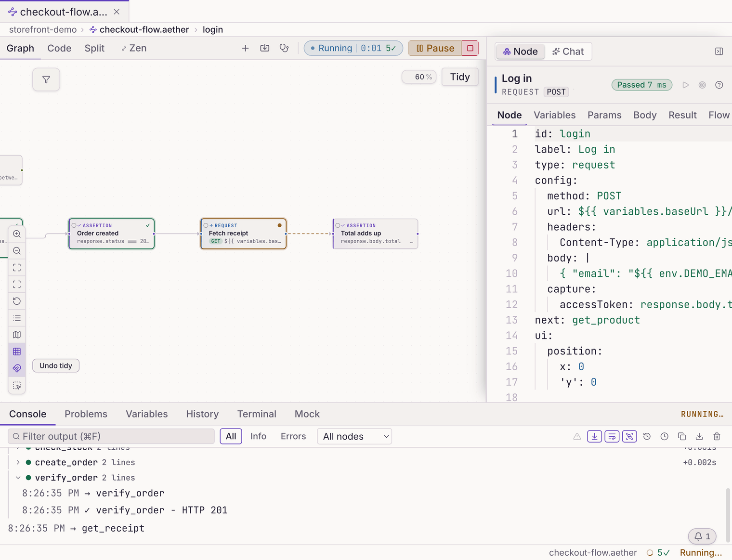Screen dimensions: 732x560
Task: Open the node list outline icon
Action: 17,318
